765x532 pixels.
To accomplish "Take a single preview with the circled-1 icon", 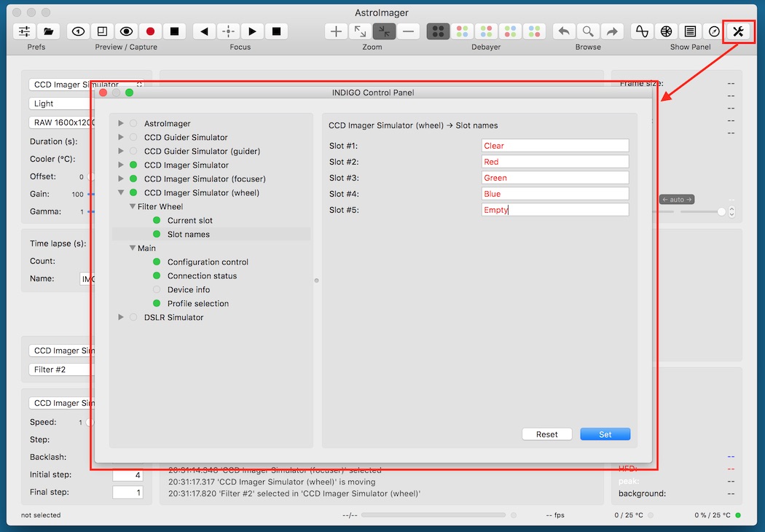I will (x=78, y=32).
